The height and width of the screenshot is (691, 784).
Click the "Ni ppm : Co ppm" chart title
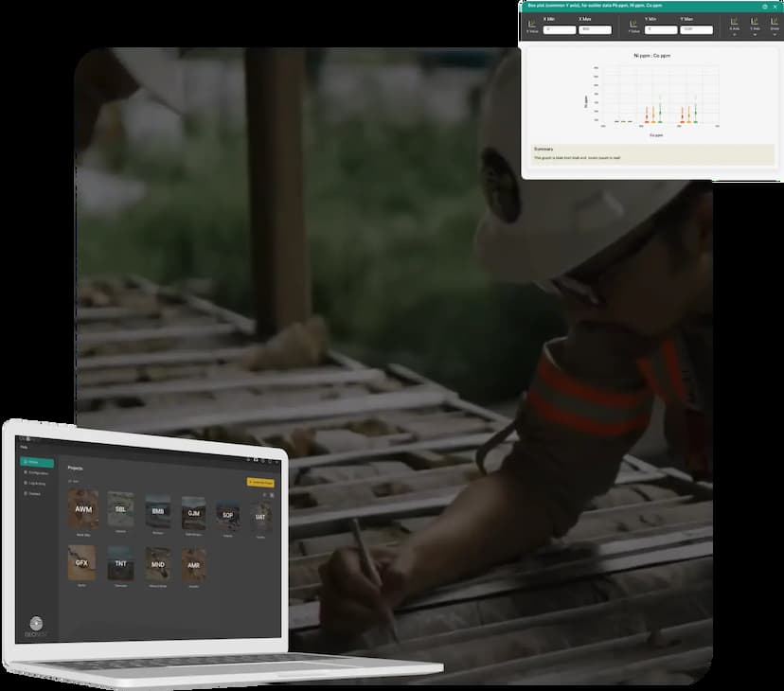652,56
